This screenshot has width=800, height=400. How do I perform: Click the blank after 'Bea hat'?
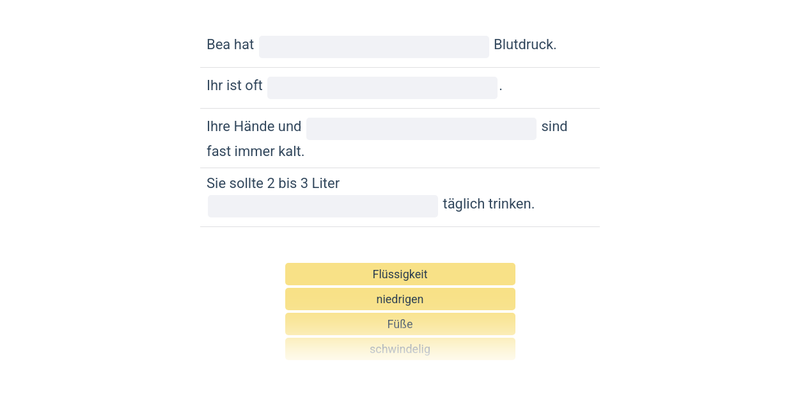tap(374, 46)
